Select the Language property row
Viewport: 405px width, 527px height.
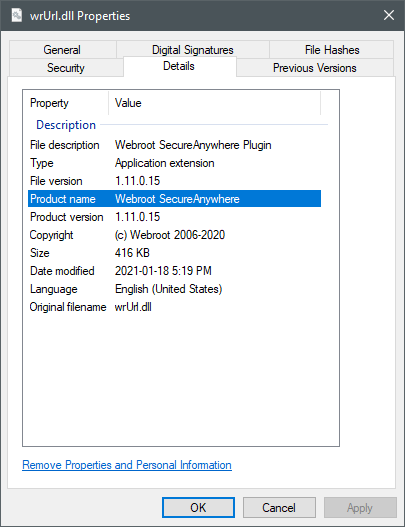point(174,289)
